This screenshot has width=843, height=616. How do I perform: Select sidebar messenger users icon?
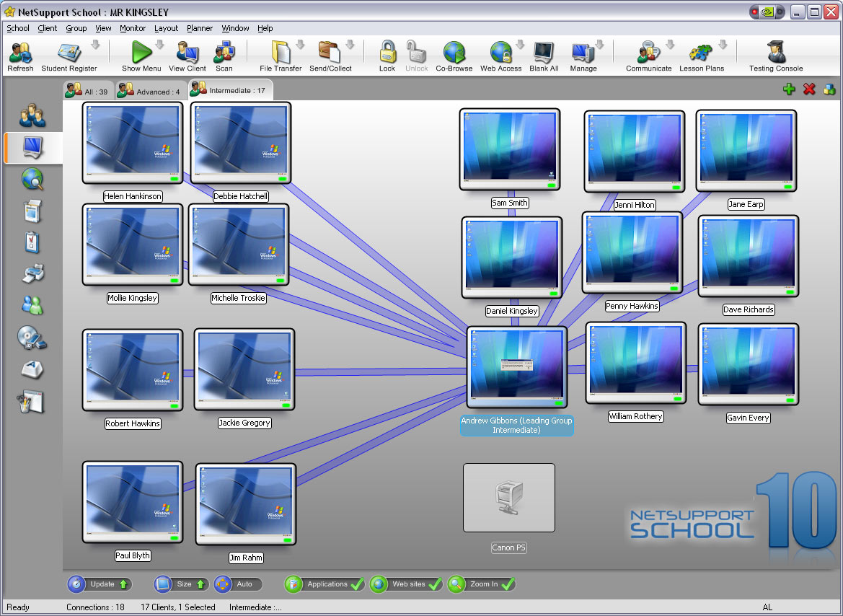point(32,305)
